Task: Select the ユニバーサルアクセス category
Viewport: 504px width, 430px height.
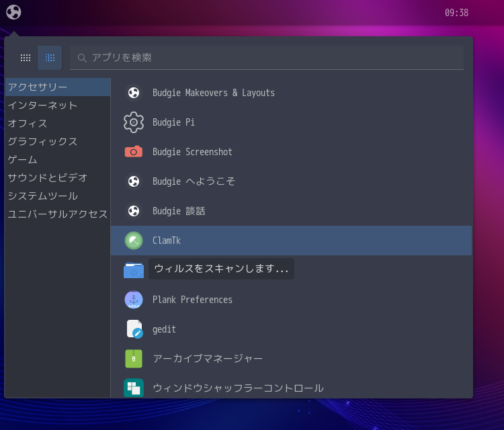Action: coord(58,214)
